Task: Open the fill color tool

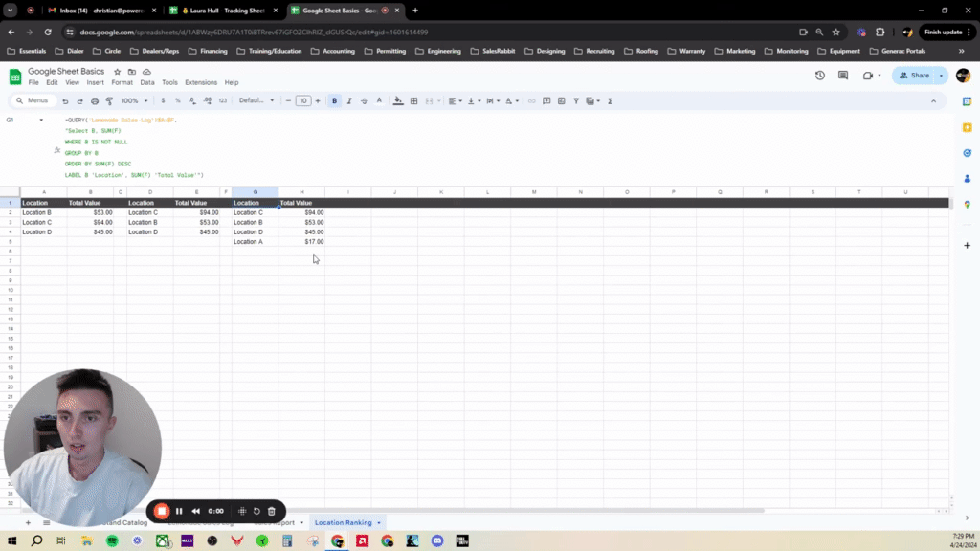Action: click(x=396, y=100)
